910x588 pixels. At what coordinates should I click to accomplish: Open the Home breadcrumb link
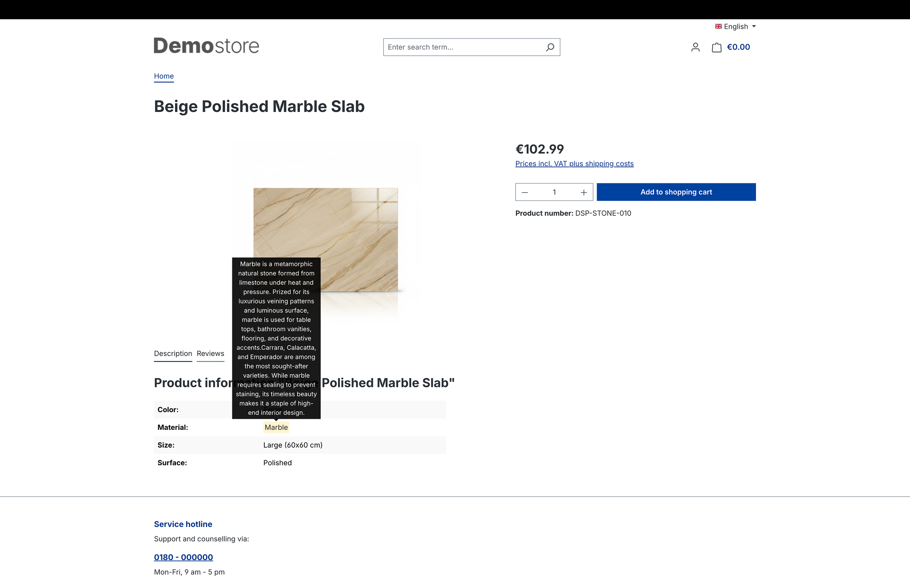pos(164,76)
